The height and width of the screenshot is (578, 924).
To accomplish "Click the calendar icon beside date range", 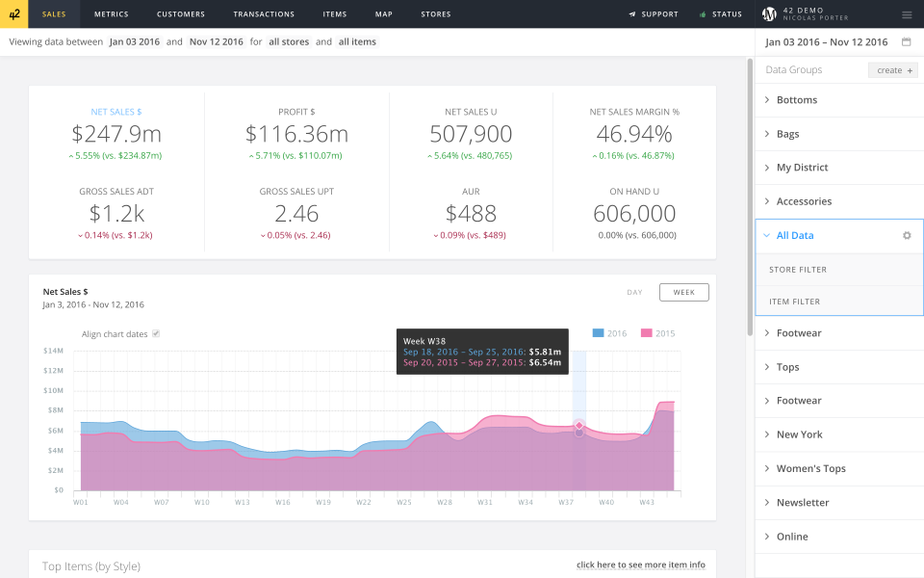I will click(906, 42).
